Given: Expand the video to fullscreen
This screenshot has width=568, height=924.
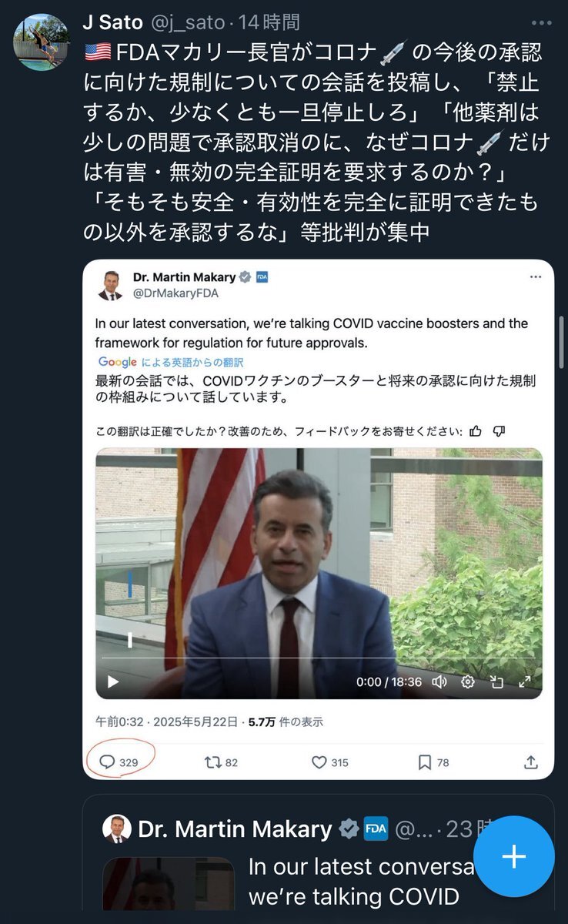Looking at the screenshot, I should point(525,681).
